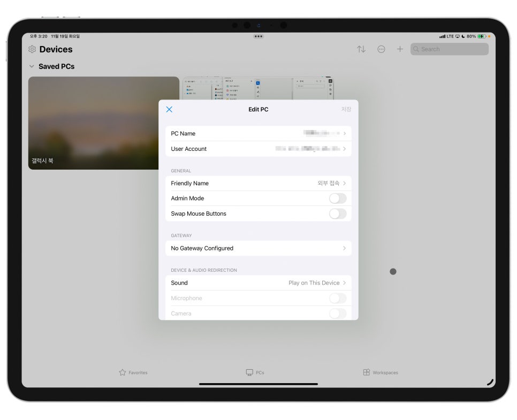Open the User Account row
Screen dimensions: 517x420
click(258, 149)
